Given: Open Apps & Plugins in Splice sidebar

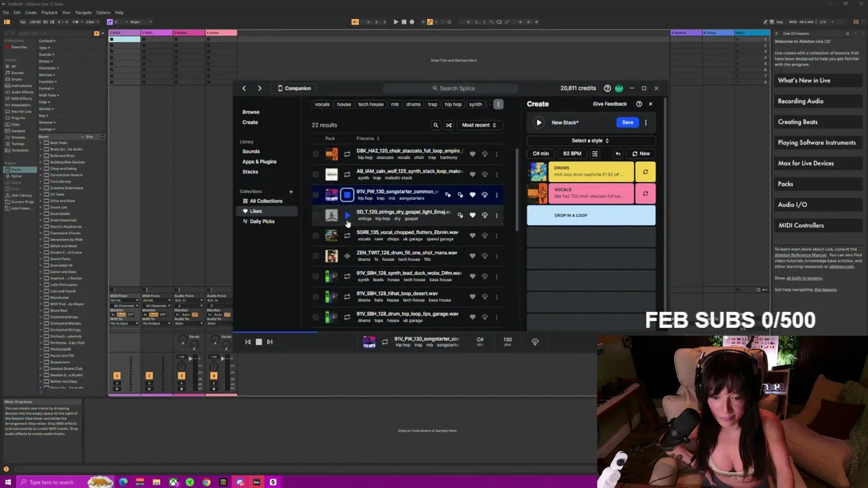Looking at the screenshot, I should 259,161.
